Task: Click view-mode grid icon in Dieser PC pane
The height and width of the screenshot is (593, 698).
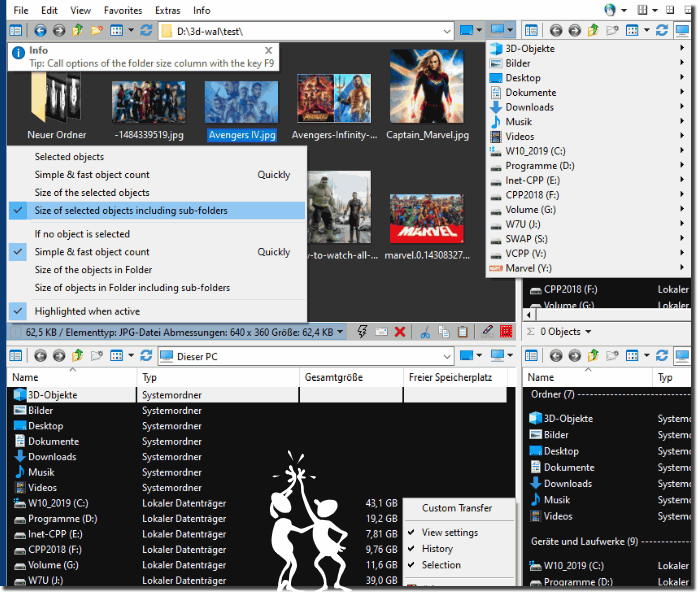Action: point(117,356)
